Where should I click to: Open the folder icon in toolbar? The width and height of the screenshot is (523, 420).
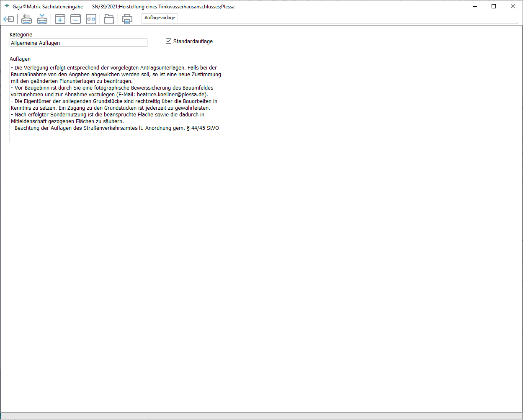[x=109, y=19]
